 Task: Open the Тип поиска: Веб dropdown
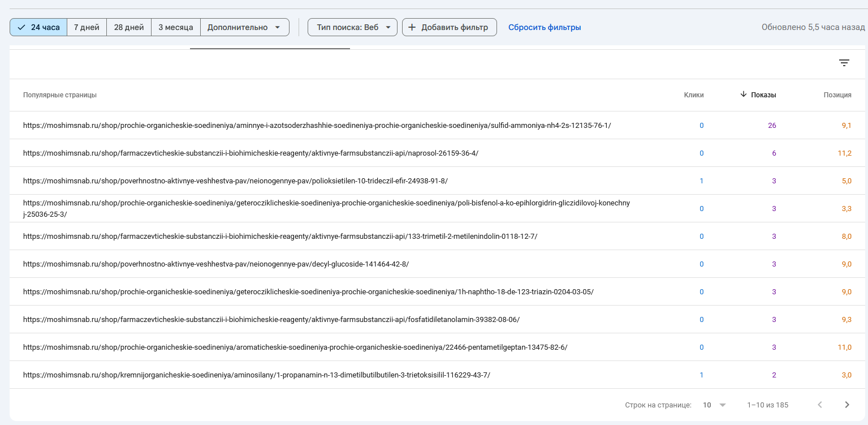click(352, 27)
